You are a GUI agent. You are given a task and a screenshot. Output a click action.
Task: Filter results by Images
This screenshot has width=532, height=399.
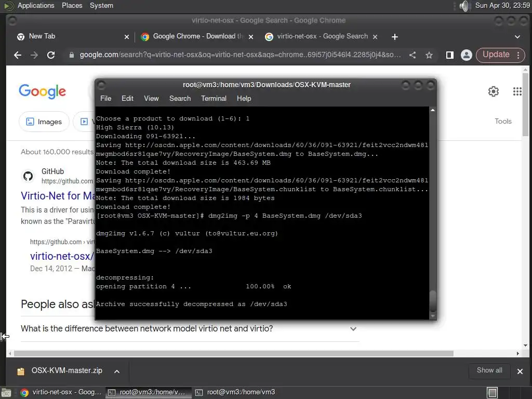44,122
